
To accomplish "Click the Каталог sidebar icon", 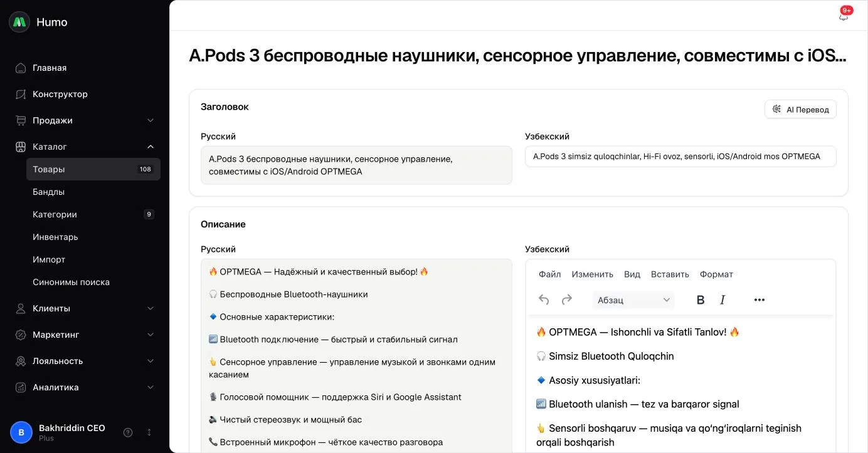I will (21, 147).
